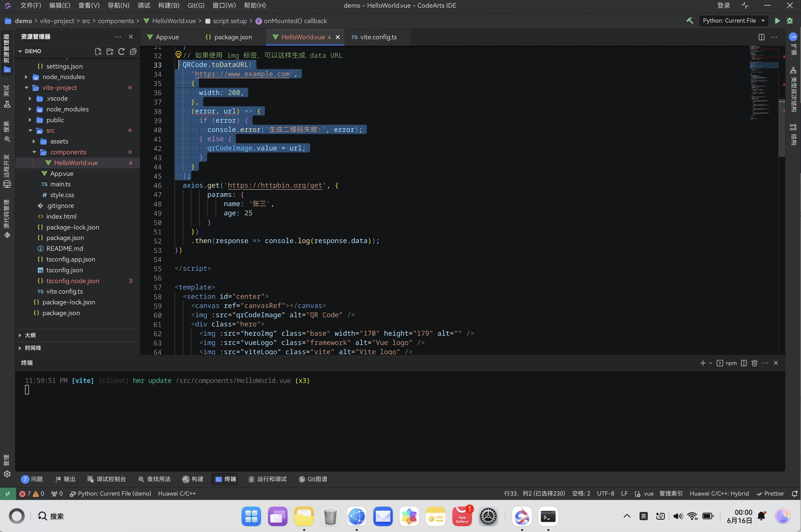Click the lightbulb quick fix icon

point(178,54)
